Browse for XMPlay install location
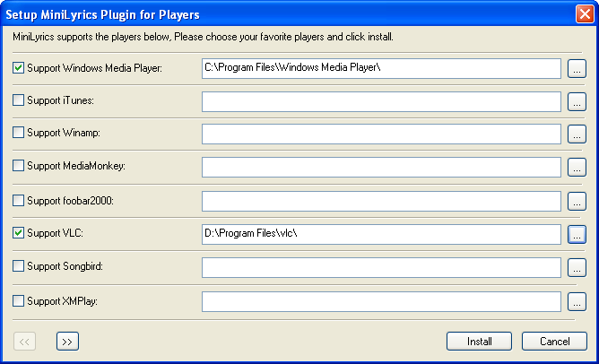Screen dimensions: 599x364 [x=577, y=302]
